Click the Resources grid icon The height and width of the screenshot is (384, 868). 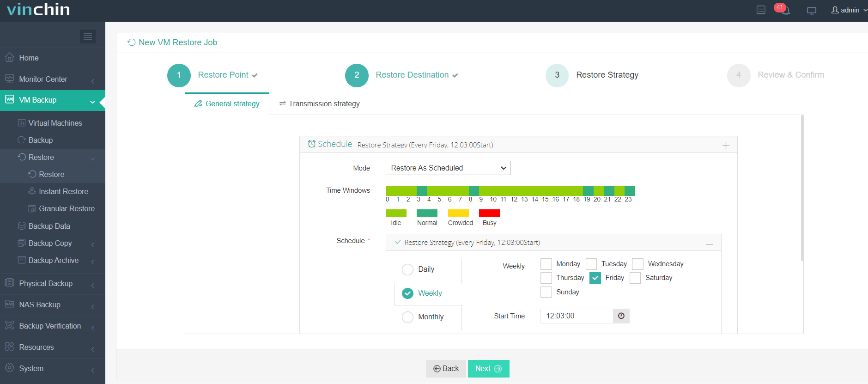point(9,347)
